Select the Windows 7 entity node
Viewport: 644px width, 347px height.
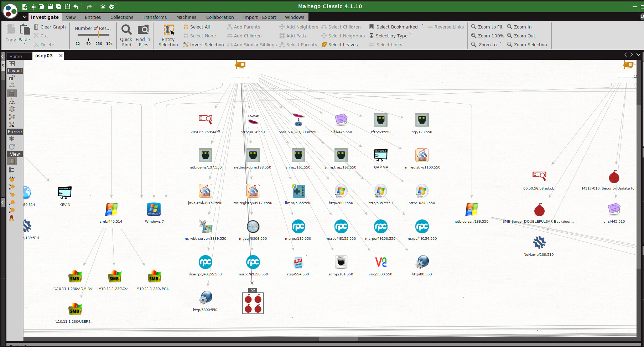point(154,209)
